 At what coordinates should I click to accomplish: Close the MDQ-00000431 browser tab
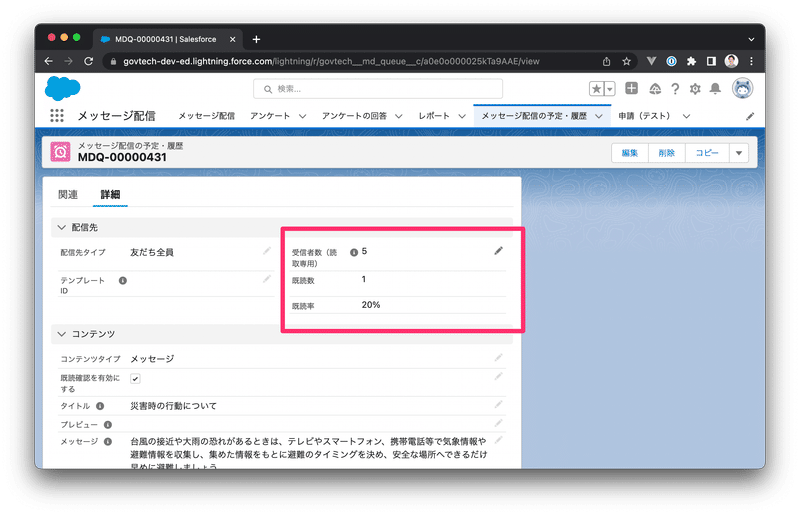(233, 39)
